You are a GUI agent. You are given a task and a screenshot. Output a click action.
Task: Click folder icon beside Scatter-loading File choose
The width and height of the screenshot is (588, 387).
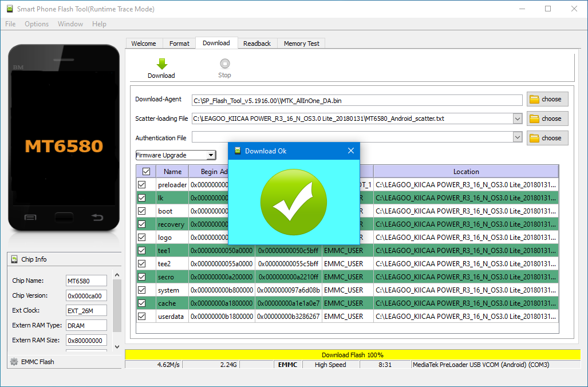click(534, 119)
